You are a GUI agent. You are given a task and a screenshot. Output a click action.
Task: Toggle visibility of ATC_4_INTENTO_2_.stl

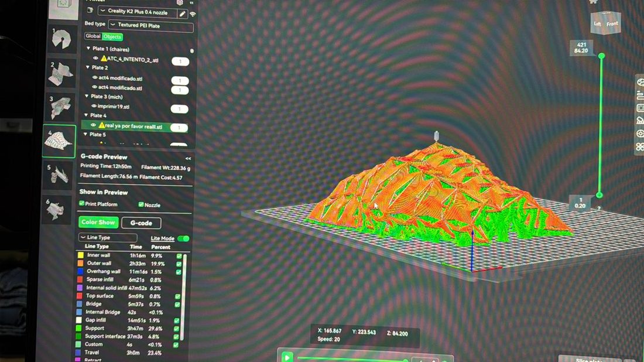(x=95, y=59)
